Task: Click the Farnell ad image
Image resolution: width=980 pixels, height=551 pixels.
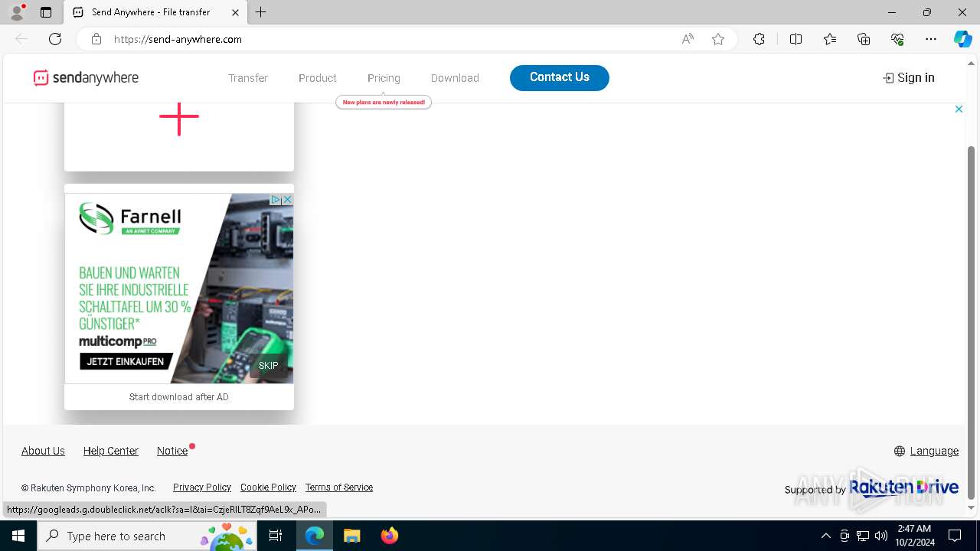Action: coord(179,289)
